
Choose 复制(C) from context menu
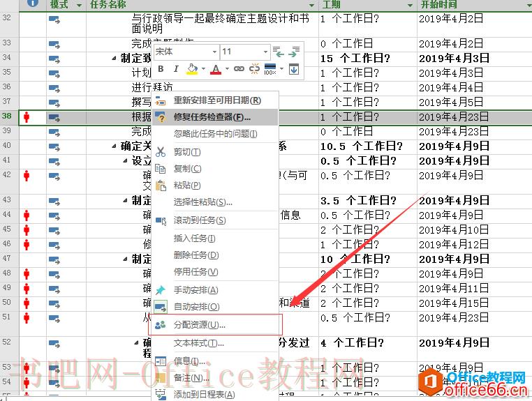(x=215, y=169)
